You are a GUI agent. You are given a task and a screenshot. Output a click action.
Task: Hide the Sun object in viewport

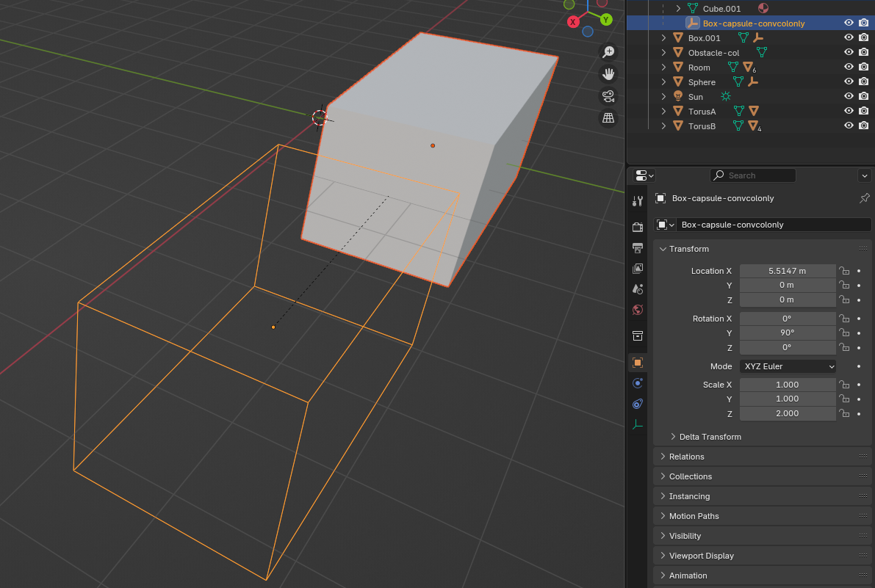[x=849, y=97]
